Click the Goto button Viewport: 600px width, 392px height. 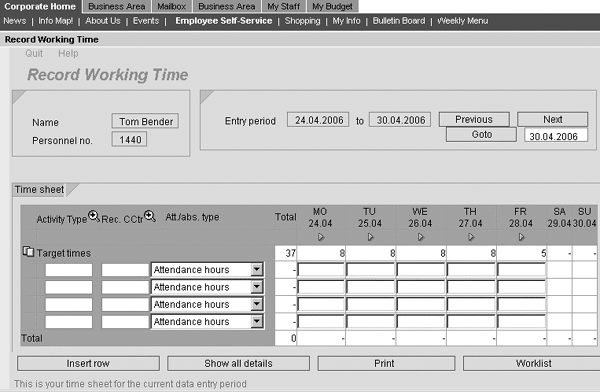(481, 135)
